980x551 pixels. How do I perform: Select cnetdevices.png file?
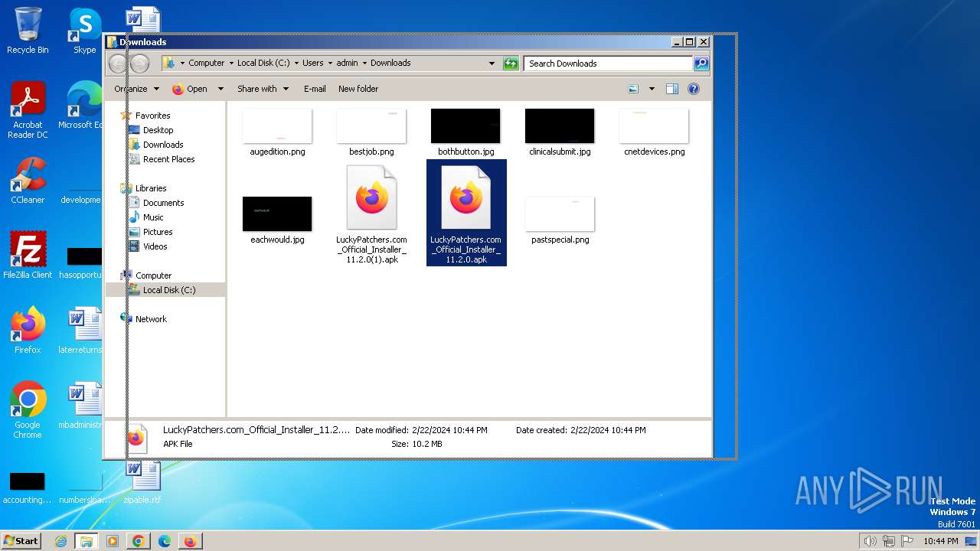[x=654, y=132]
